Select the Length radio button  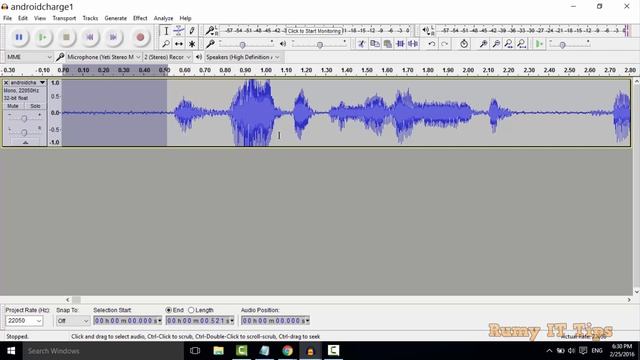pyautogui.click(x=191, y=310)
